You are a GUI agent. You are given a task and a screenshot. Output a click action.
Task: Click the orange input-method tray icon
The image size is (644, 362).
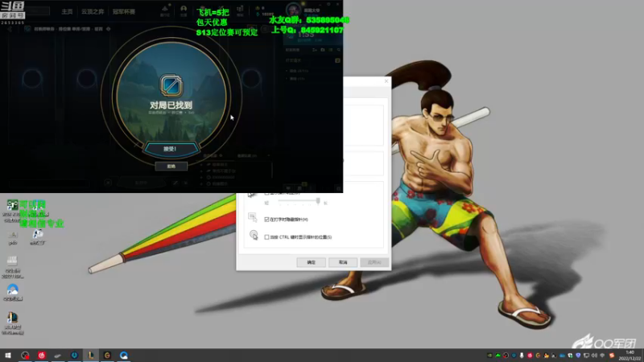pyautogui.click(x=612, y=356)
